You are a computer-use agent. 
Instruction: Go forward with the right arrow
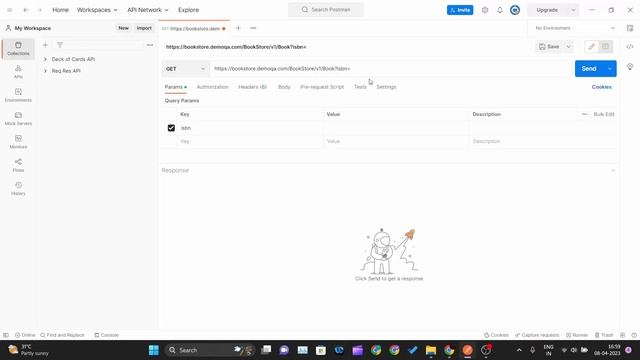click(40, 10)
